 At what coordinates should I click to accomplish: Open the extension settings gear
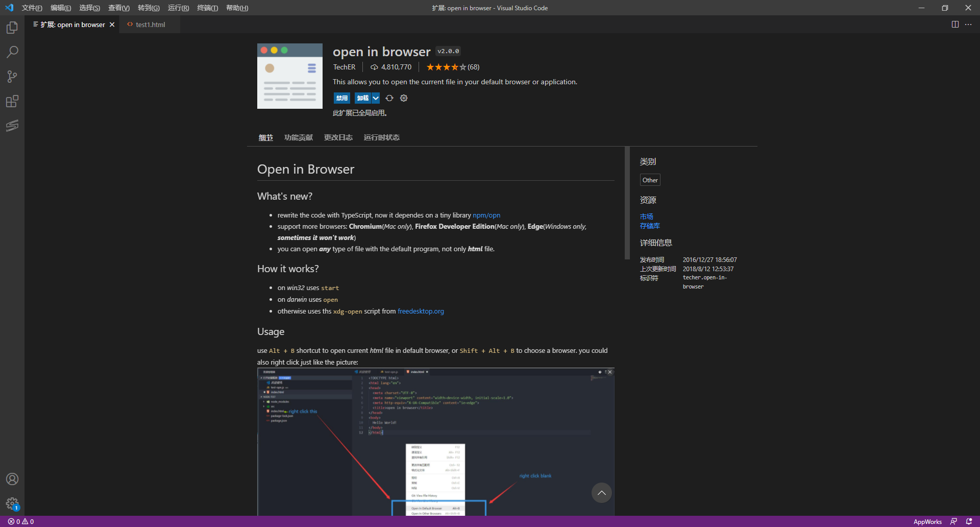pyautogui.click(x=404, y=98)
